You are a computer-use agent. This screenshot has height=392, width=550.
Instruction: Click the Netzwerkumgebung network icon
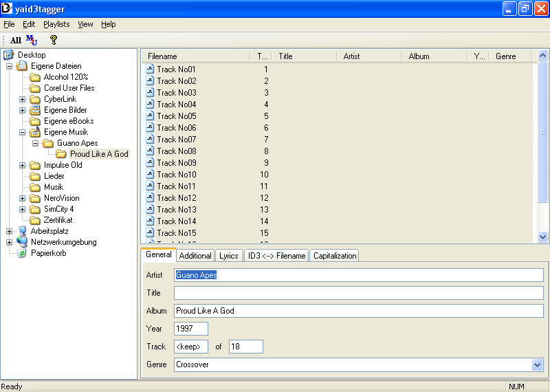point(21,242)
